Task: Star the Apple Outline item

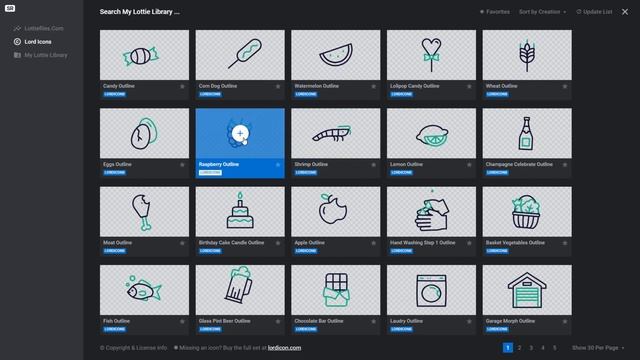Action: click(373, 243)
